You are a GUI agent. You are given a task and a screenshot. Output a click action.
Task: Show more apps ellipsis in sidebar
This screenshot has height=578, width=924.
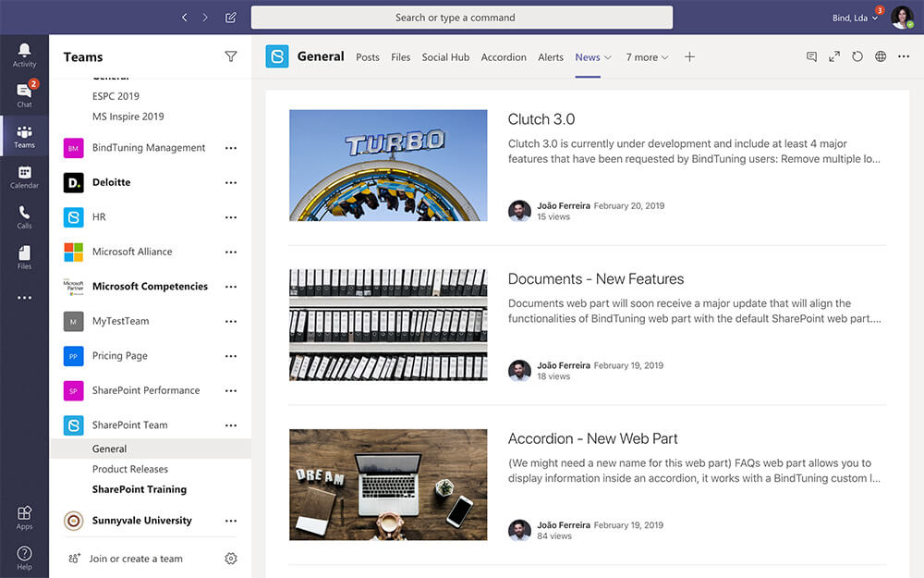tap(24, 298)
